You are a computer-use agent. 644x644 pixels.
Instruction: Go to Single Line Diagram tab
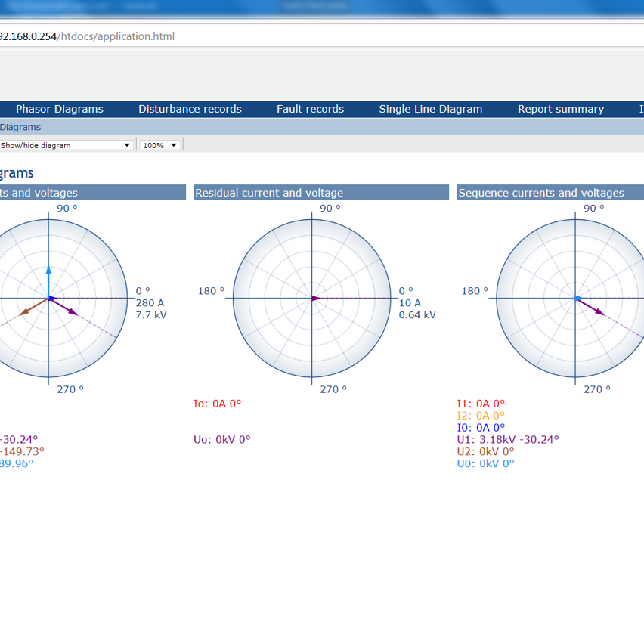(x=430, y=109)
